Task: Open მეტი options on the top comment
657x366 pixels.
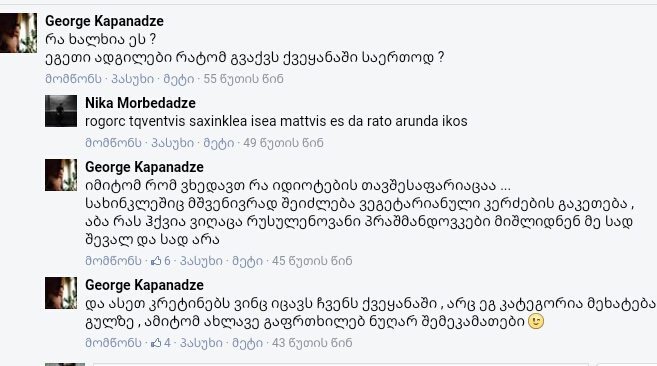Action: tap(178, 79)
